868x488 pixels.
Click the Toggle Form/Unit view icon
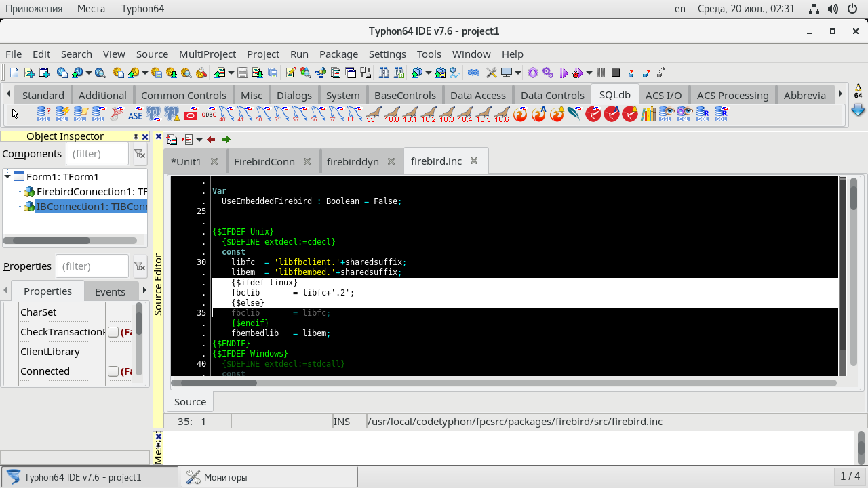click(x=365, y=73)
